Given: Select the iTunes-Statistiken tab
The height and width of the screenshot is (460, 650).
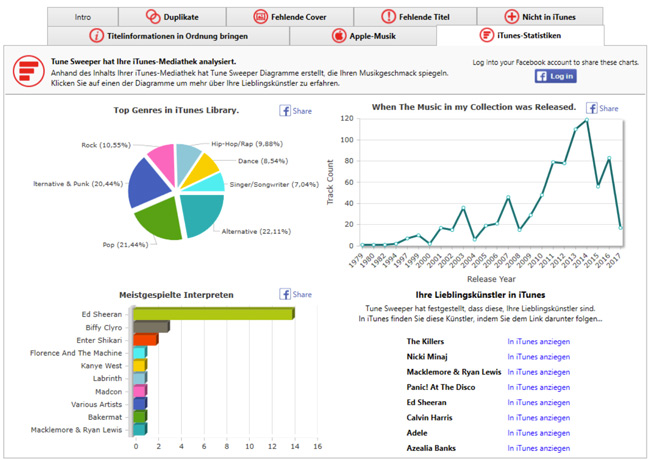Looking at the screenshot, I should [x=520, y=36].
